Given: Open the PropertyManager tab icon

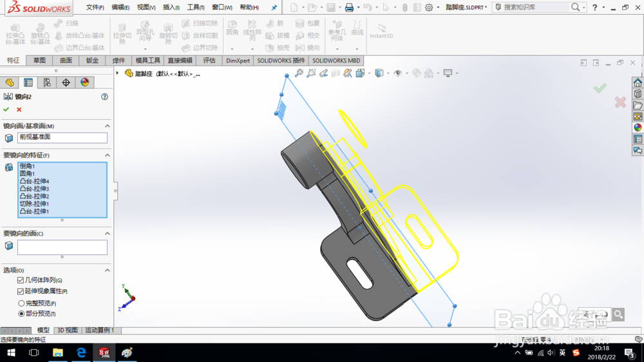Looking at the screenshot, I should (28, 82).
